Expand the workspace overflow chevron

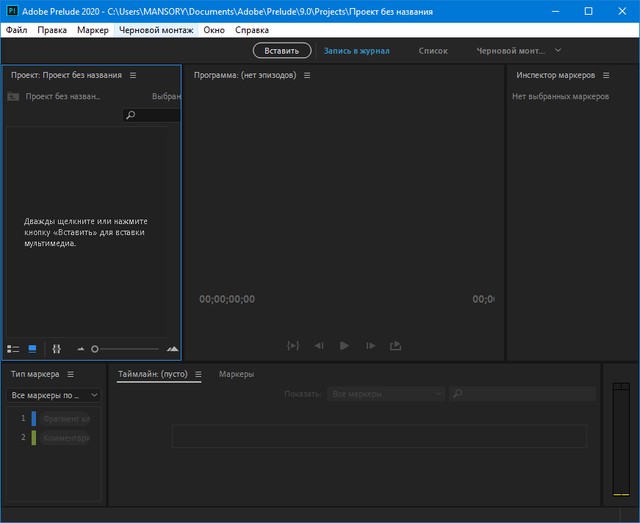coord(558,50)
